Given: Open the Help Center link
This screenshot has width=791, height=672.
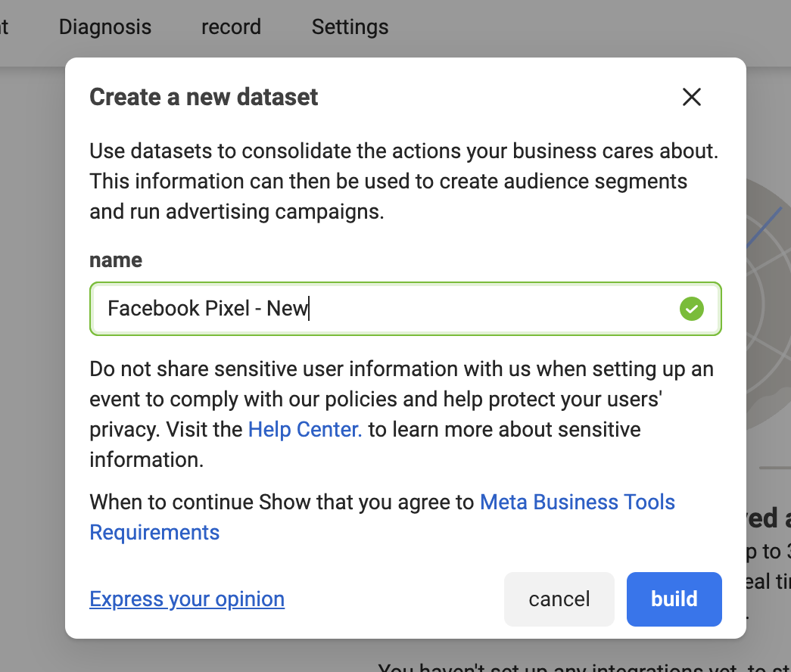Looking at the screenshot, I should (x=305, y=430).
